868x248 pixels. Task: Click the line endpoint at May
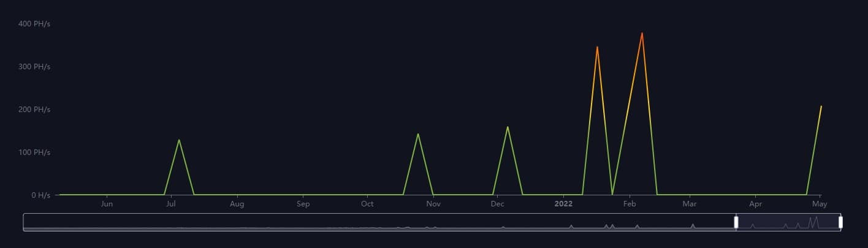tap(821, 107)
